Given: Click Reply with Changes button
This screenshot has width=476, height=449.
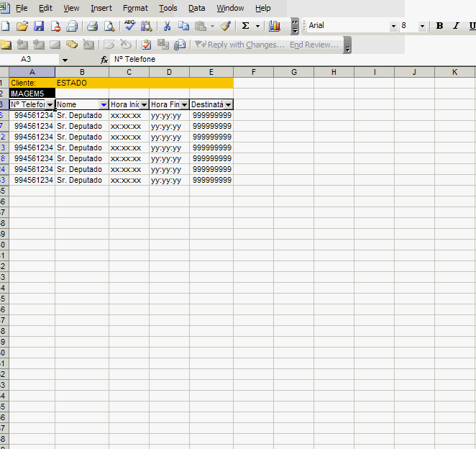Looking at the screenshot, I should point(240,45).
